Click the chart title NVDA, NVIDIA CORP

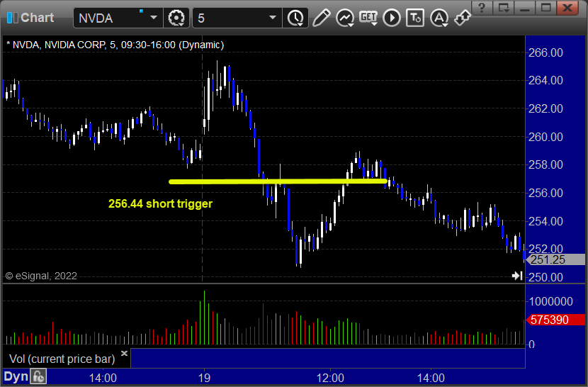[x=115, y=45]
